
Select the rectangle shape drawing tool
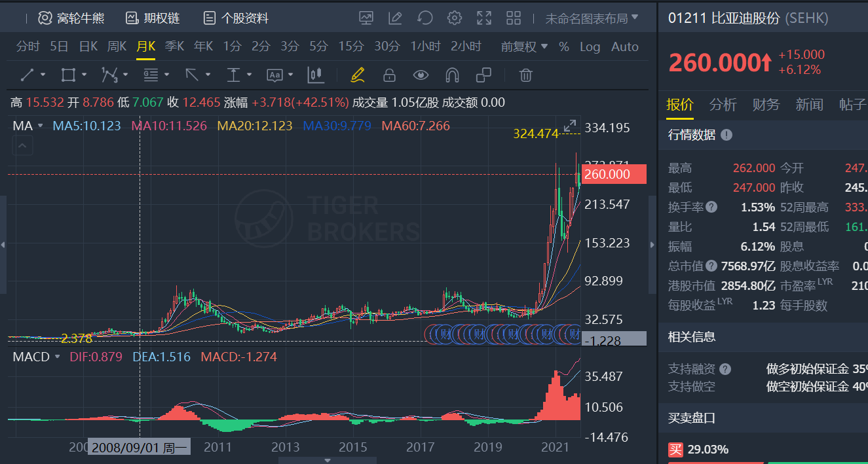click(x=68, y=75)
